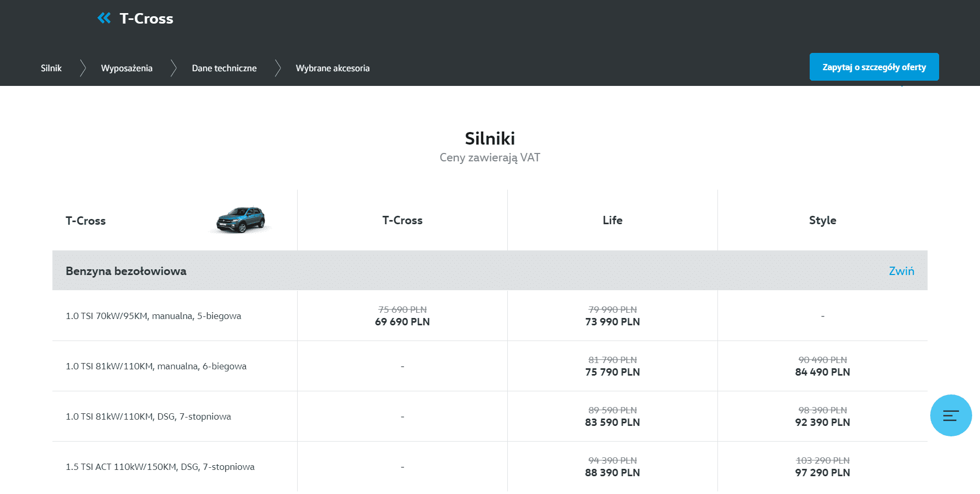Click the T-Cross car thumbnail image

(241, 220)
